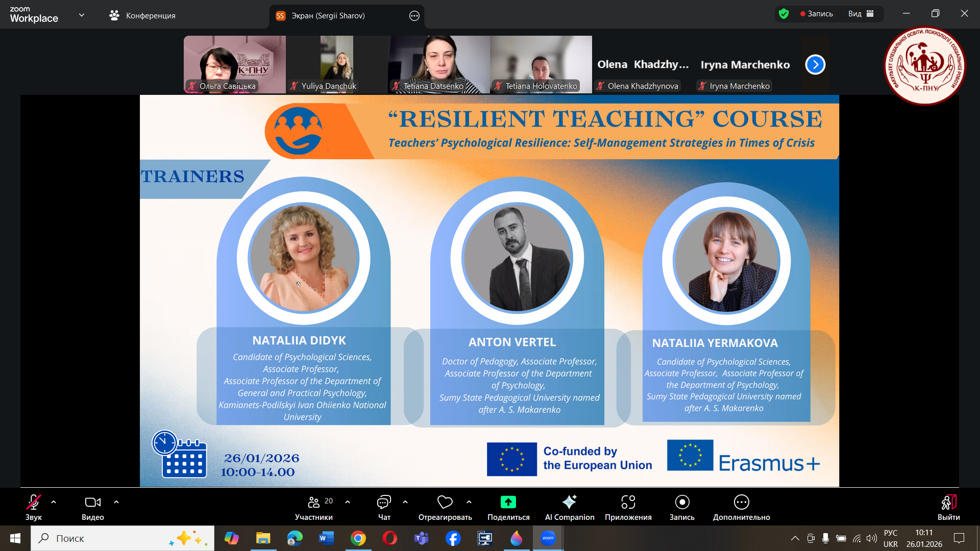
Task: Click the Отреагировать reactions heart icon
Action: coord(445,503)
